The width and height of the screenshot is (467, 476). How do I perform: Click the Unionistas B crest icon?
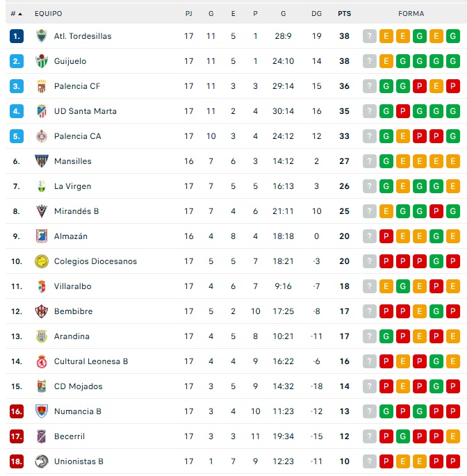42,461
